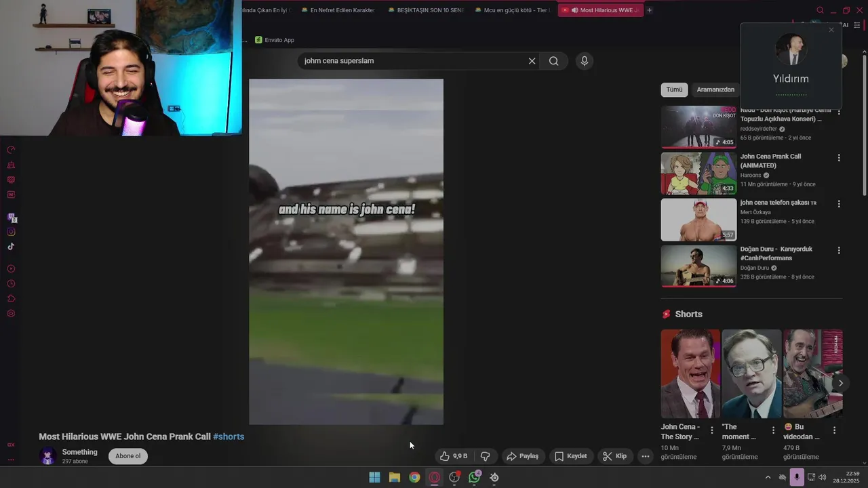Open sidebar three-dots setup menu
The height and width of the screenshot is (488, 868).
(x=11, y=460)
